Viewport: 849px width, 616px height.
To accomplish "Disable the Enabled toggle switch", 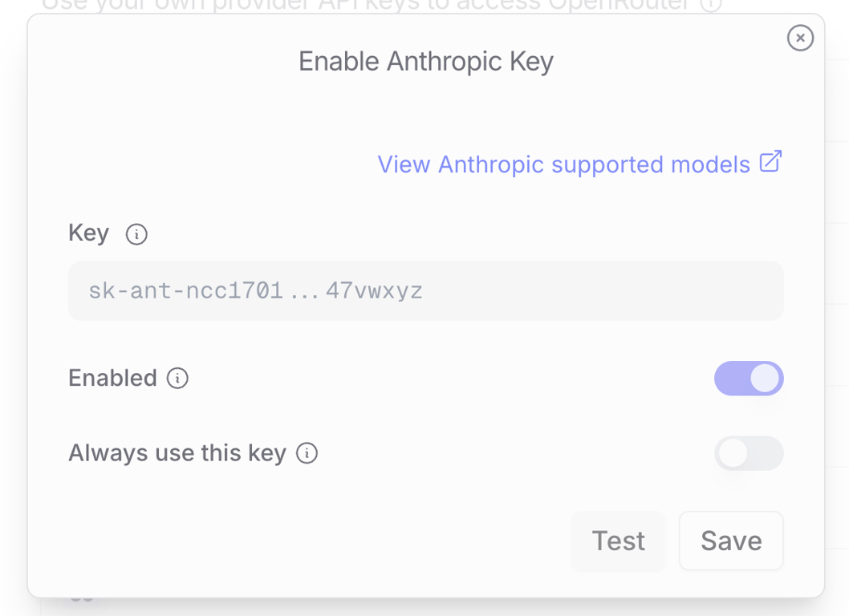I will [x=748, y=379].
